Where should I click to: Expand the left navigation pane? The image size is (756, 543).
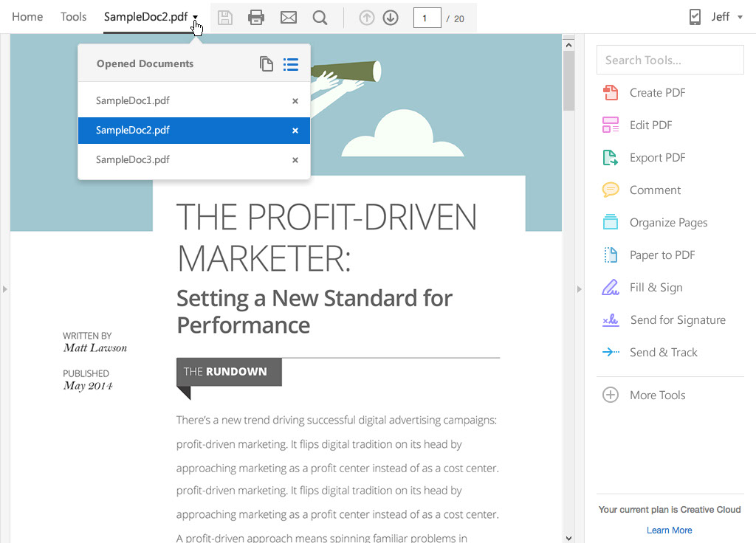point(4,289)
